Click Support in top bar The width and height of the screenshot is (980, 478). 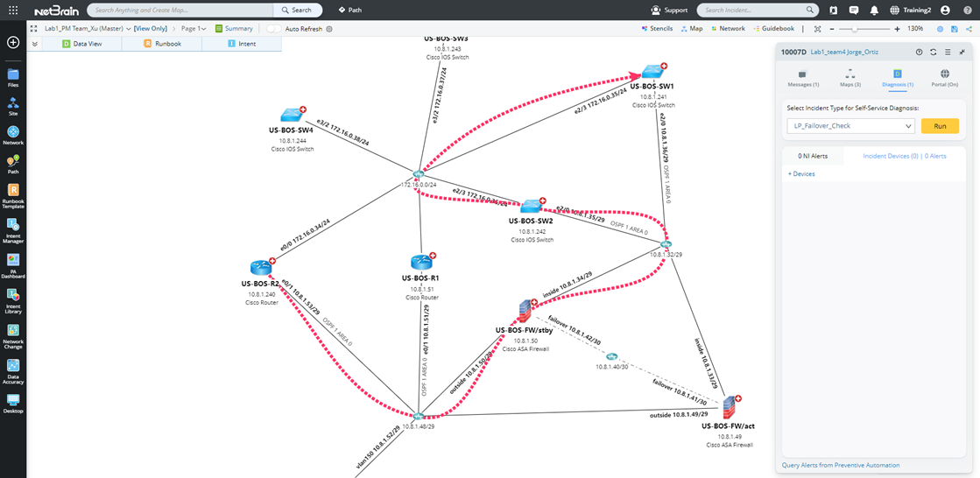(x=669, y=10)
